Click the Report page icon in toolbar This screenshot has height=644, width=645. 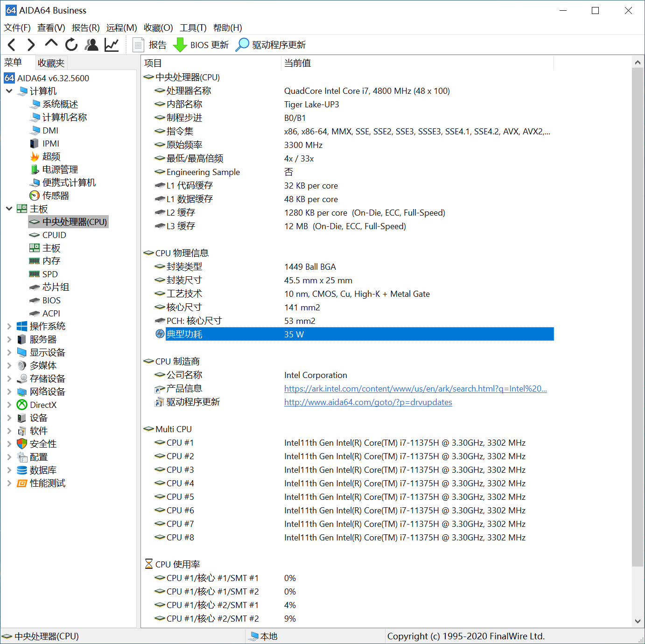[x=138, y=45]
